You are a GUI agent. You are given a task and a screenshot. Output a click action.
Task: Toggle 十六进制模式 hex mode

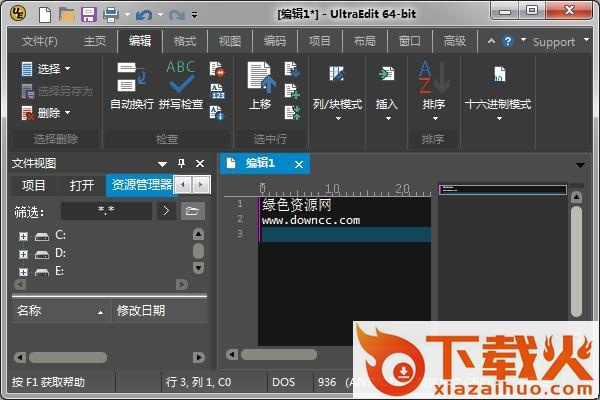coord(498,86)
